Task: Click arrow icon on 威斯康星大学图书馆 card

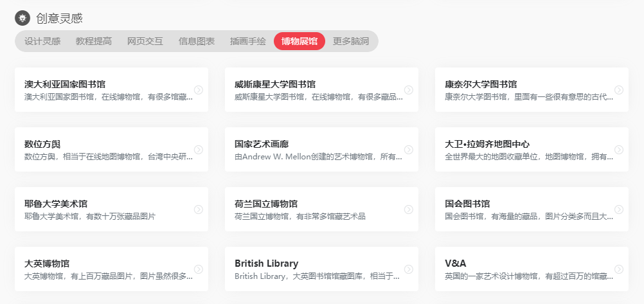Action: click(409, 90)
